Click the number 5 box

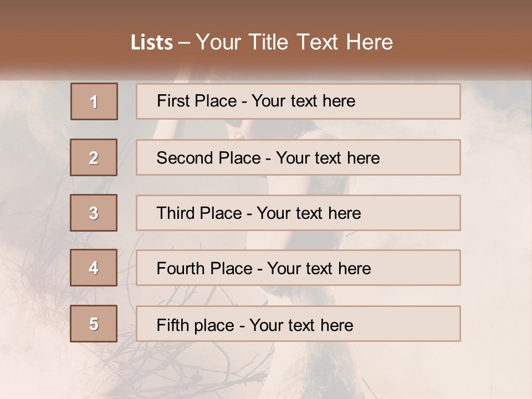pos(94,324)
